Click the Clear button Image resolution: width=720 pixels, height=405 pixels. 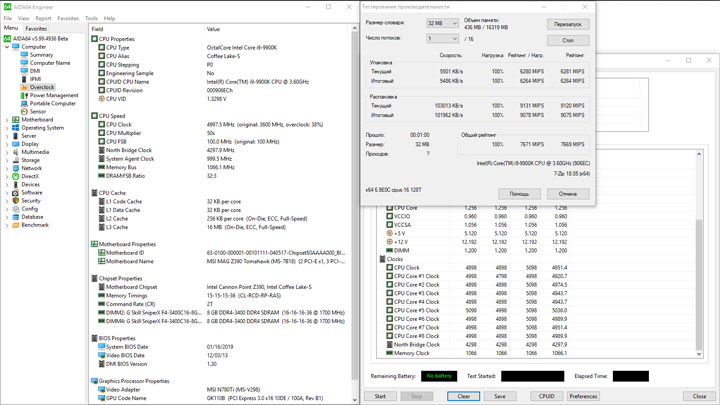pyautogui.click(x=463, y=396)
